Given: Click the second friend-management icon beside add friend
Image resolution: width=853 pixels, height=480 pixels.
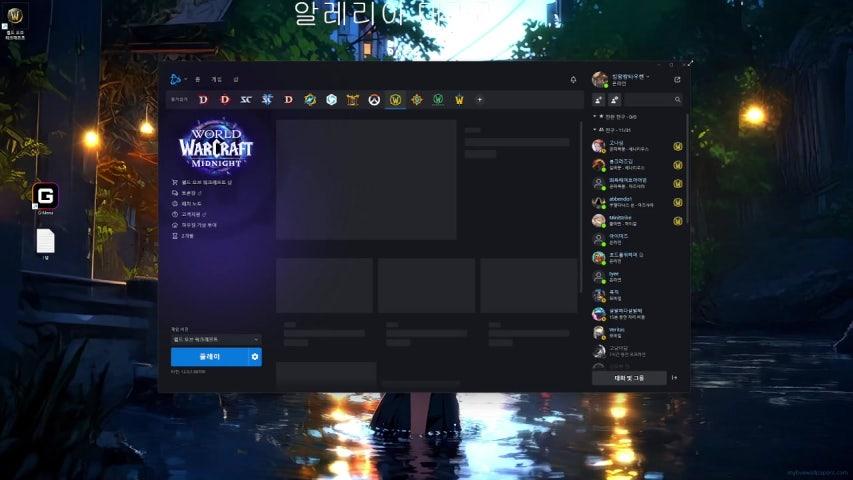Looking at the screenshot, I should coord(615,100).
